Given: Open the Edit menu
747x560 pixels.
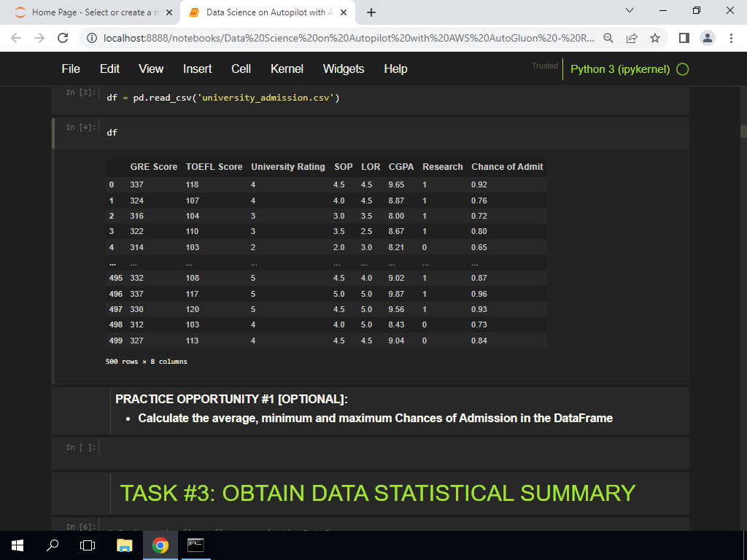Looking at the screenshot, I should click(109, 69).
